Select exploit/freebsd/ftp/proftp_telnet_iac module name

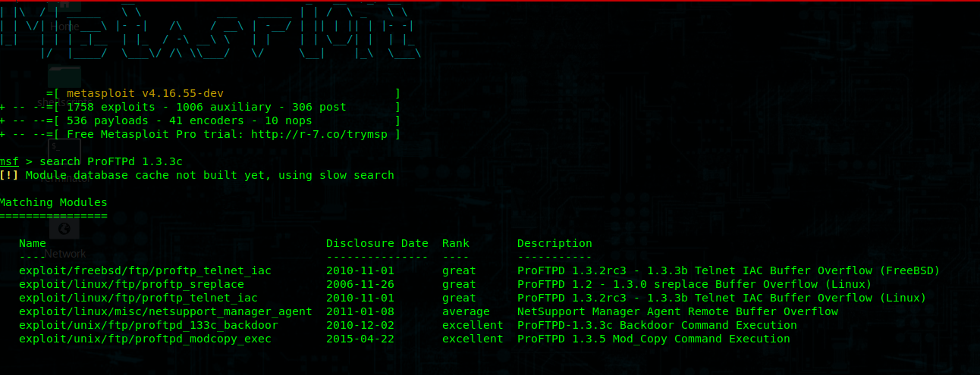tap(145, 270)
